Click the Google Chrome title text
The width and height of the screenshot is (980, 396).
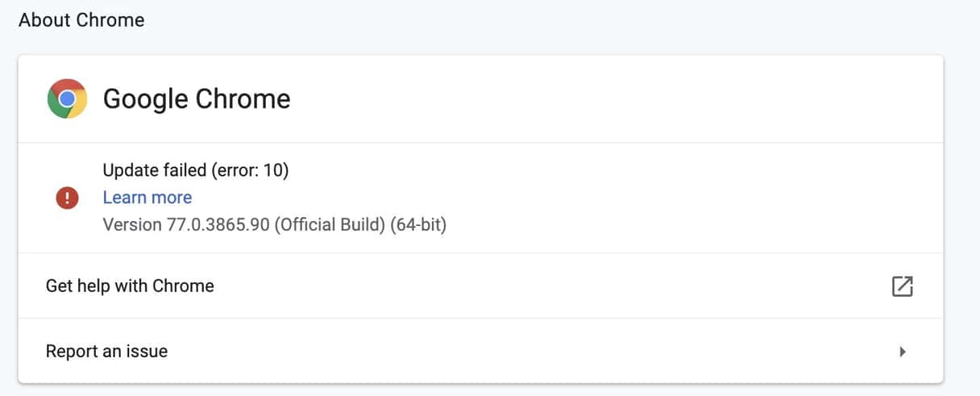(x=197, y=99)
